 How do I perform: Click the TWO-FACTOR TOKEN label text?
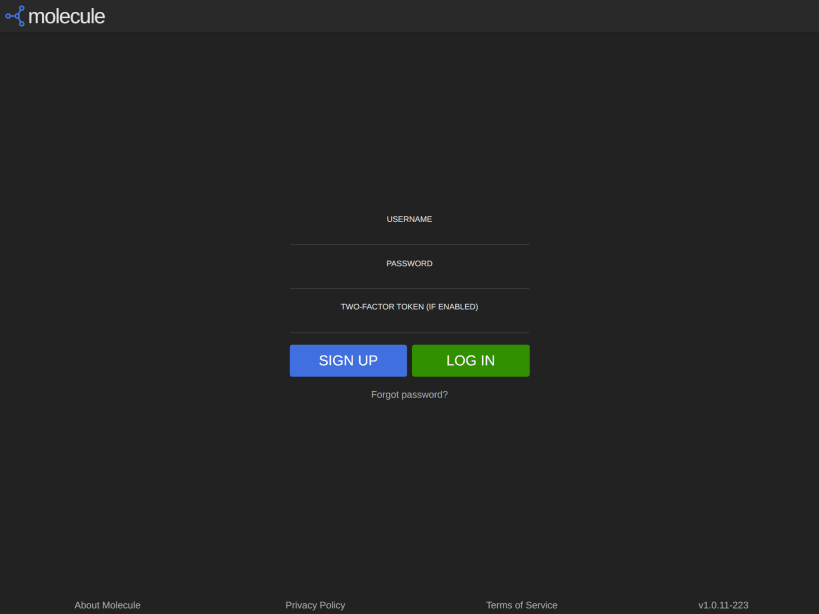[x=409, y=307]
